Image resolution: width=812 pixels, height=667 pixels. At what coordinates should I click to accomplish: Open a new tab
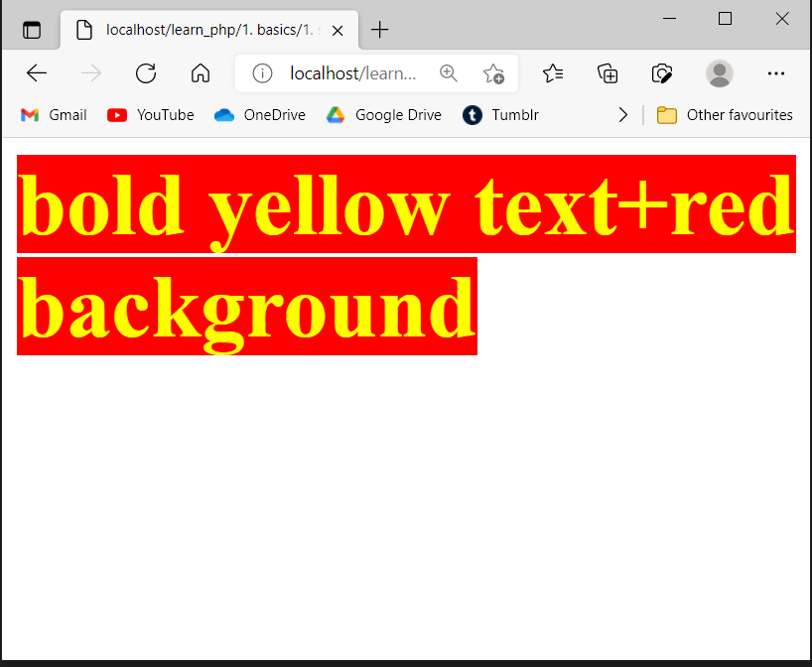(379, 30)
